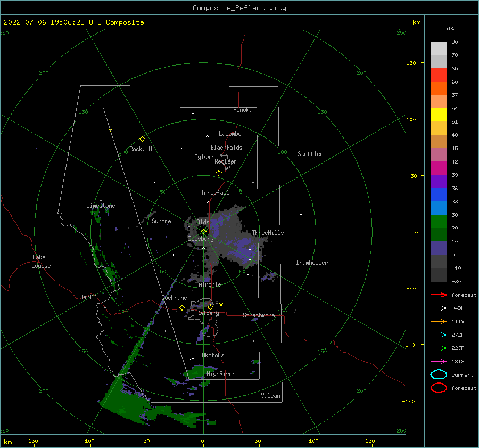
Task: Click the RockyMH label
Action: (x=141, y=149)
